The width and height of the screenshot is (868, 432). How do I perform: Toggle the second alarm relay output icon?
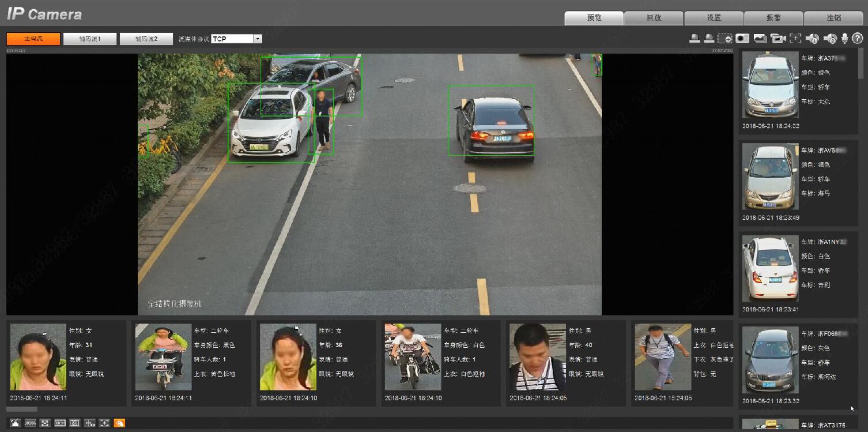tap(710, 39)
